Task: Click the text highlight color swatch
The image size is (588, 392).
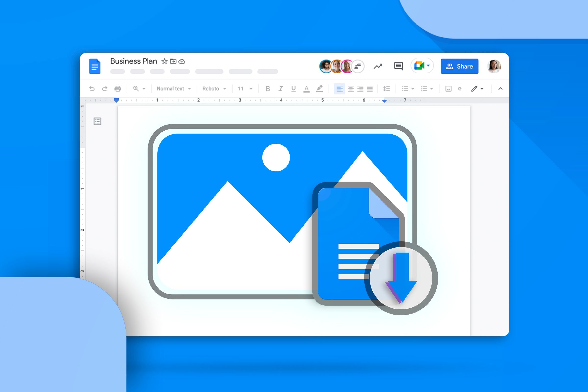Action: click(x=319, y=90)
